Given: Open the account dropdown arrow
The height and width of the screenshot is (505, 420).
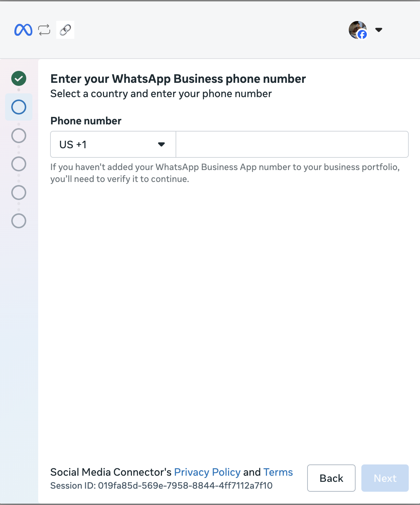Looking at the screenshot, I should coord(379,30).
